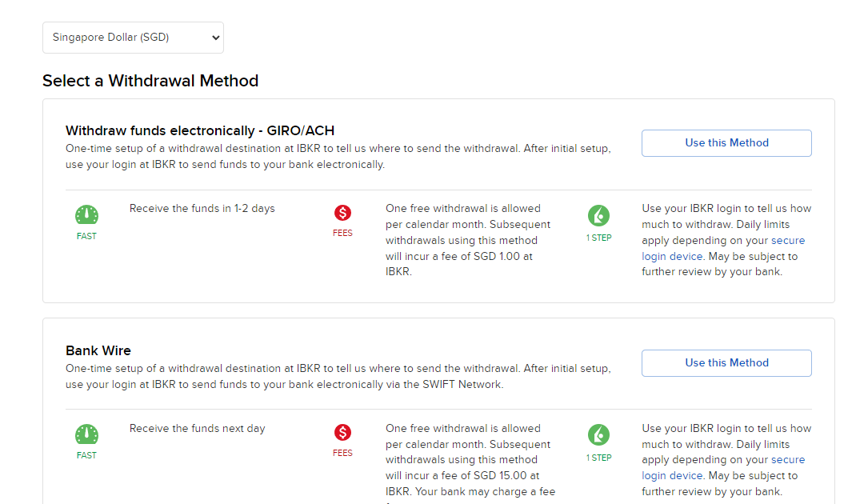Click the 'Select a Withdrawal Method' title
This screenshot has height=504, width=864.
pos(150,81)
